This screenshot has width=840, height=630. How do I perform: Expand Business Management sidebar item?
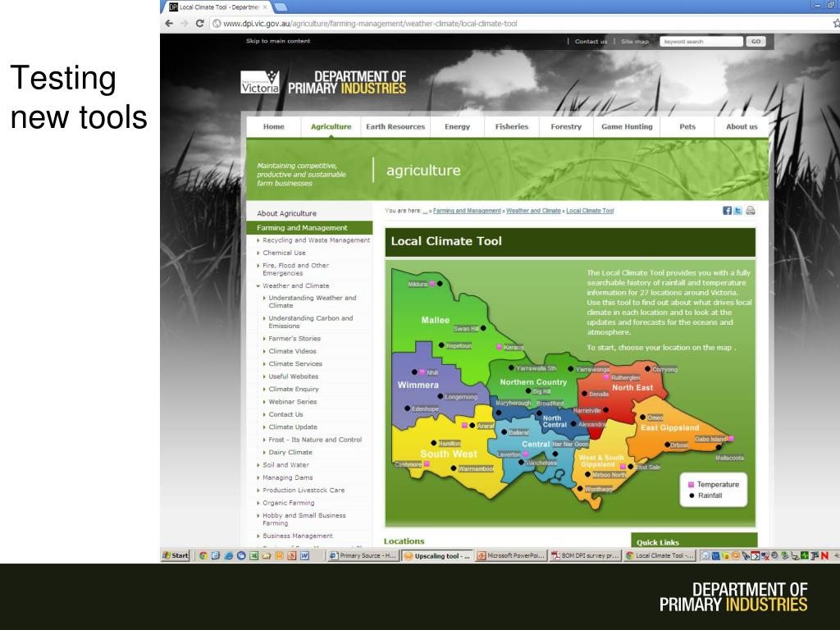258,536
